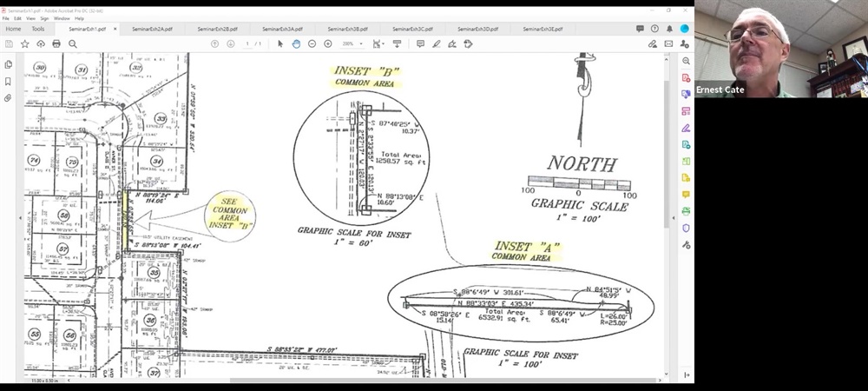Screen dimensions: 868x391
Task: Switch to SeminarExh3D.pdf tab
Action: [477, 29]
